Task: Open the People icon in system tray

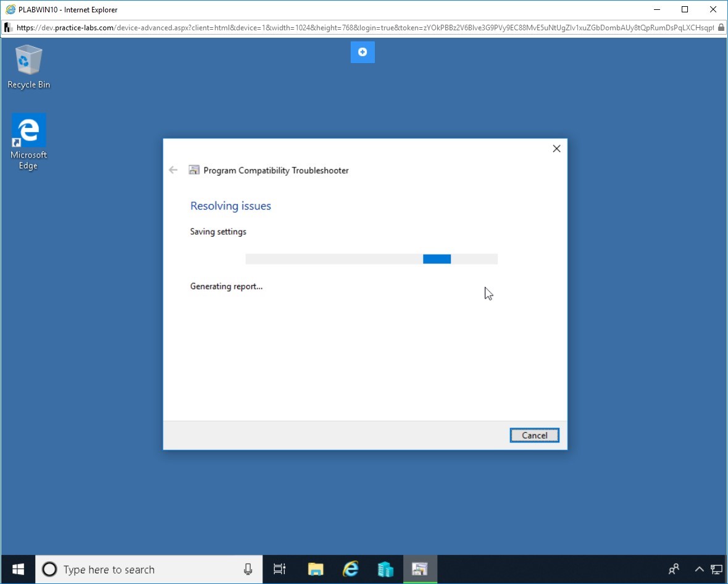Action: click(674, 569)
